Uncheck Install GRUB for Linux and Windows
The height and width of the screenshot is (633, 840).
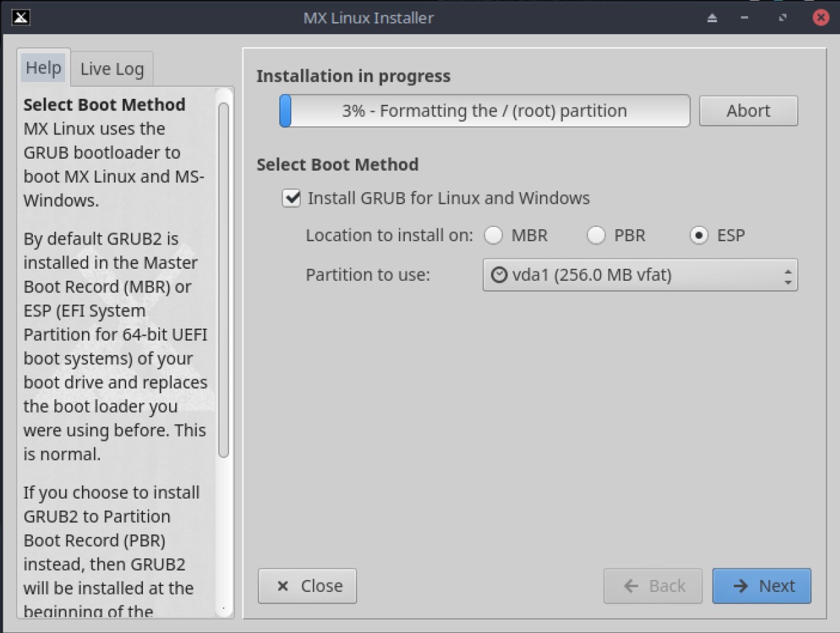[x=291, y=198]
